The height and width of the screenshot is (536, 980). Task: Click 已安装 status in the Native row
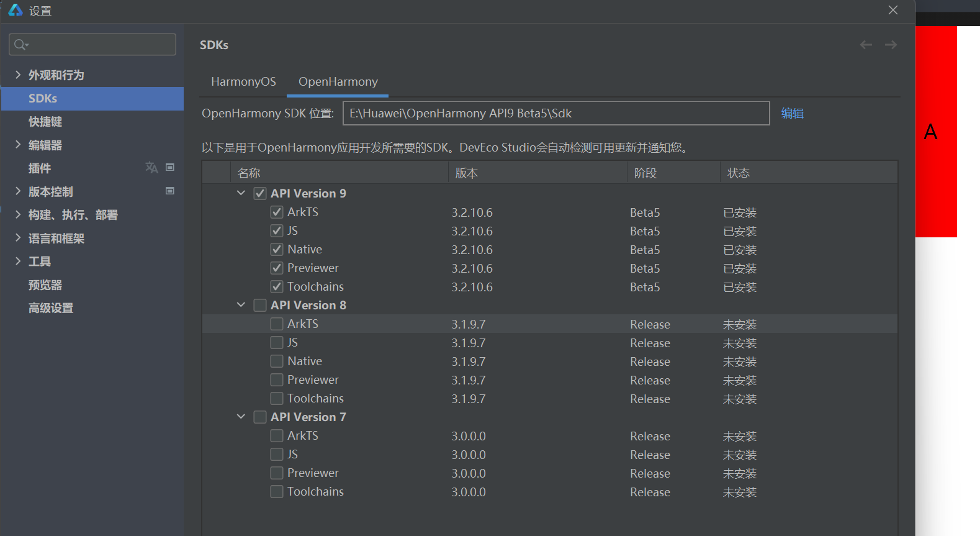coord(740,250)
